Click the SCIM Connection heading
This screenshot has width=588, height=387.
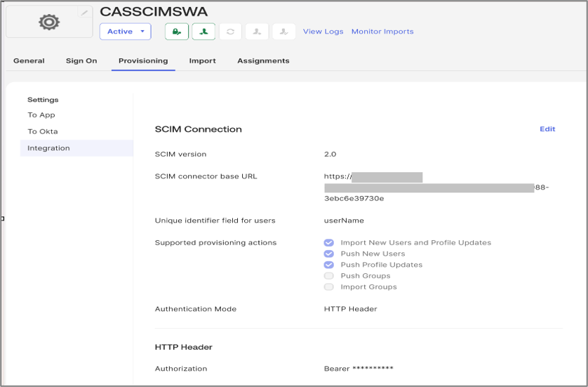199,129
